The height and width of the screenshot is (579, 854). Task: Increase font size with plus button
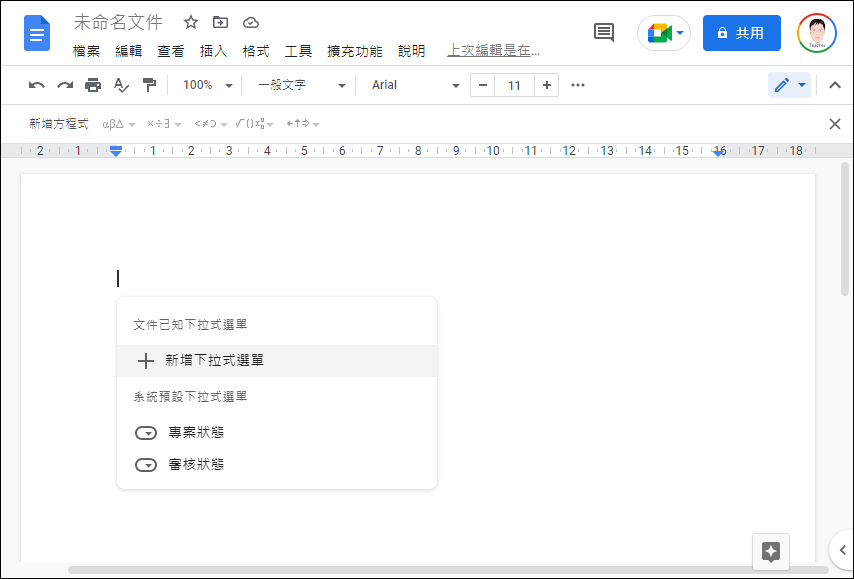tap(547, 85)
